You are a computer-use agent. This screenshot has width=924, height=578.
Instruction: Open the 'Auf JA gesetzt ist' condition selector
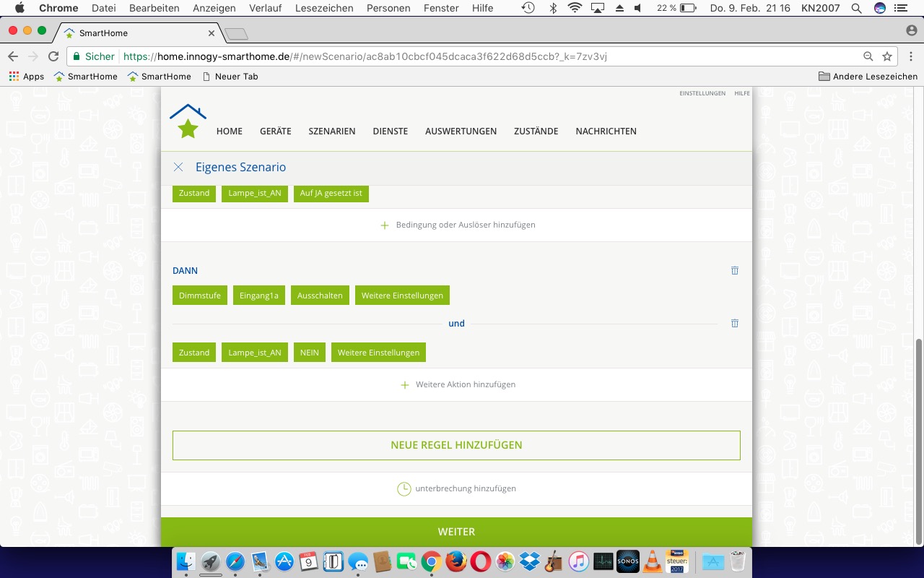(x=331, y=193)
